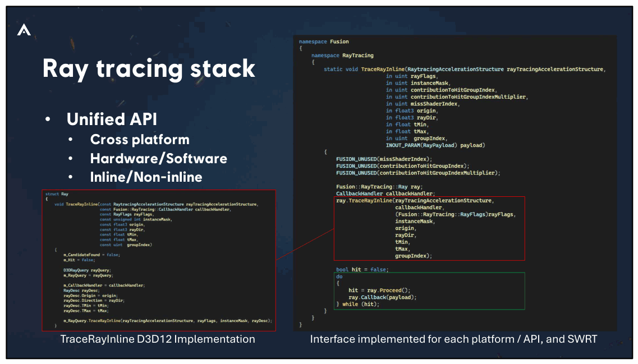The width and height of the screenshot is (638, 364).
Task: Select the "rayDesc.Direction = rayDir;" line
Action: click(x=94, y=301)
